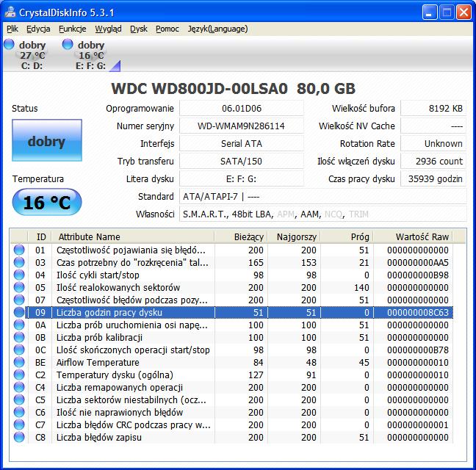476x470 pixels.
Task: Select row 'Liczba godzin pracy dysku'
Action: click(x=231, y=312)
